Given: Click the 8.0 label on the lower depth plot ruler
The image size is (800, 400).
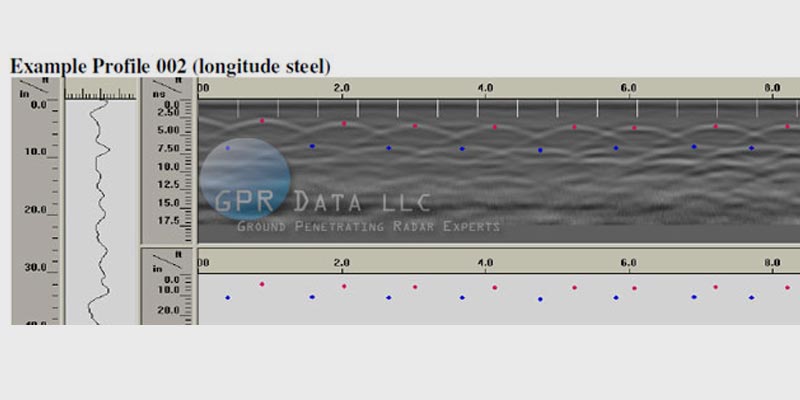Looking at the screenshot, I should click(x=772, y=263).
